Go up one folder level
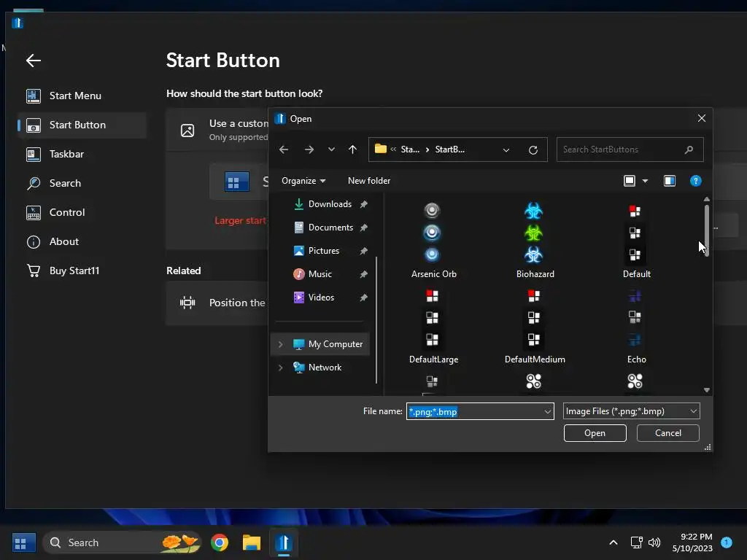The image size is (747, 560). coord(352,149)
